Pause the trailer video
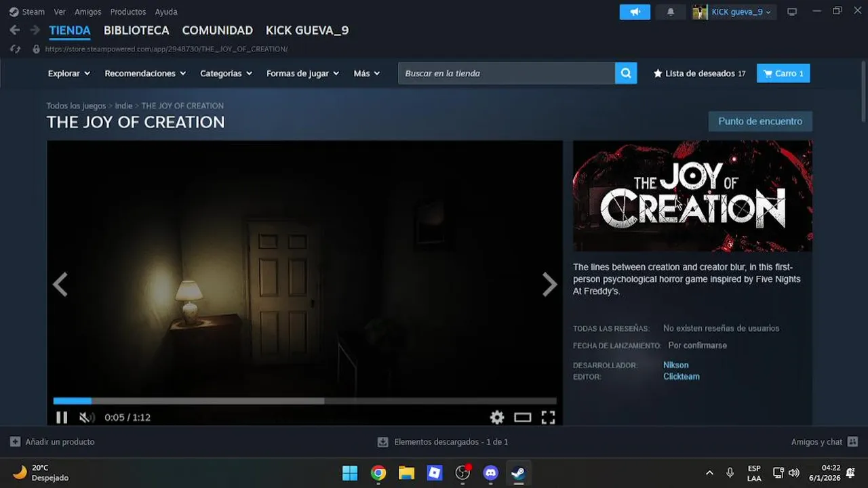Screen dimensions: 868x488 tap(62, 418)
